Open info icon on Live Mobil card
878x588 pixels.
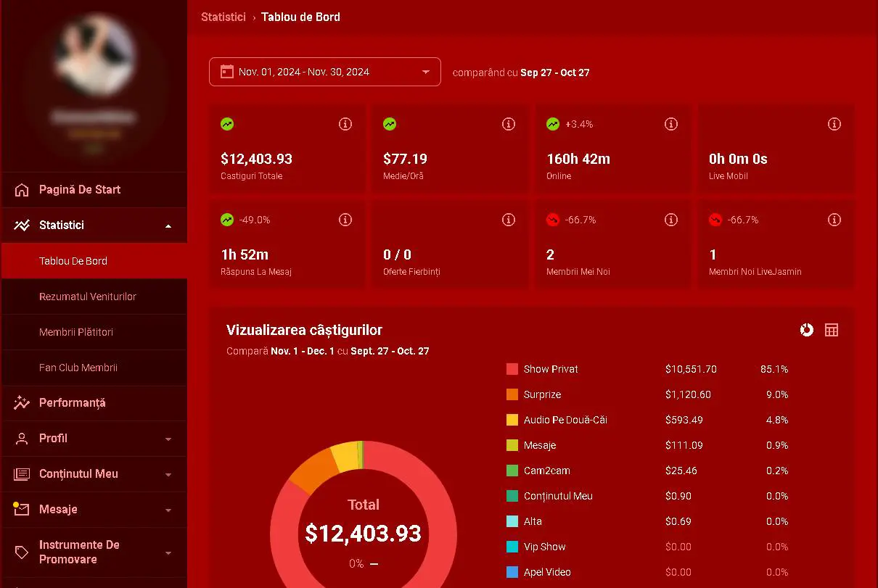[834, 124]
